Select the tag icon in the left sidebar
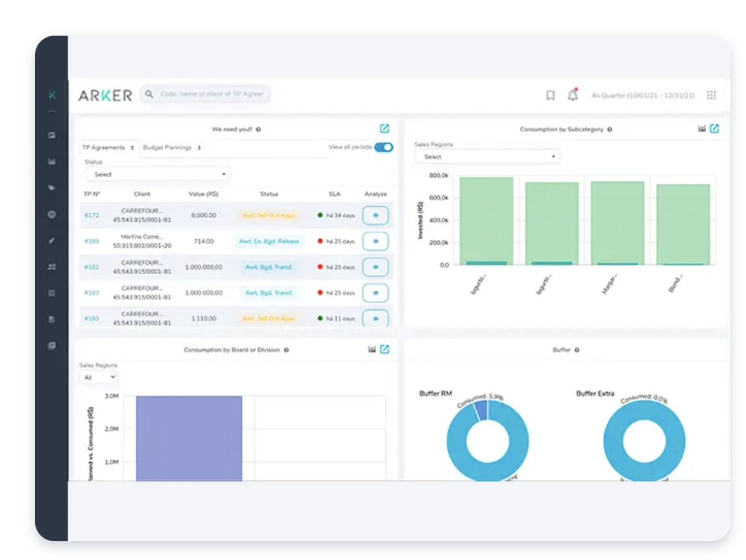The height and width of the screenshot is (560, 746). (x=52, y=186)
